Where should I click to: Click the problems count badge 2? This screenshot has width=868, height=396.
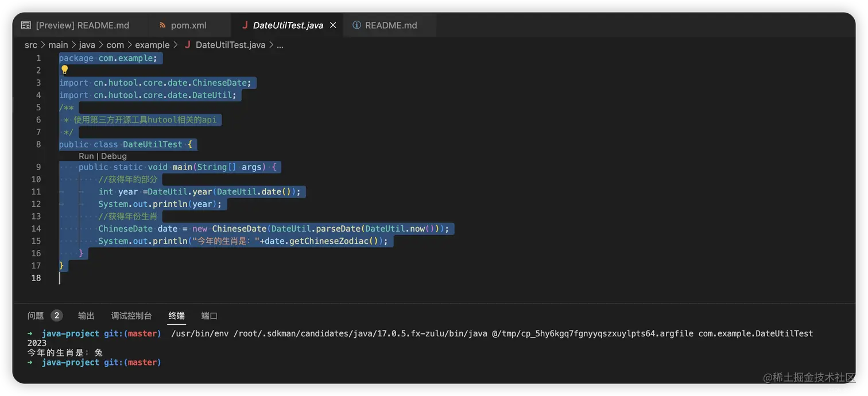pos(56,315)
